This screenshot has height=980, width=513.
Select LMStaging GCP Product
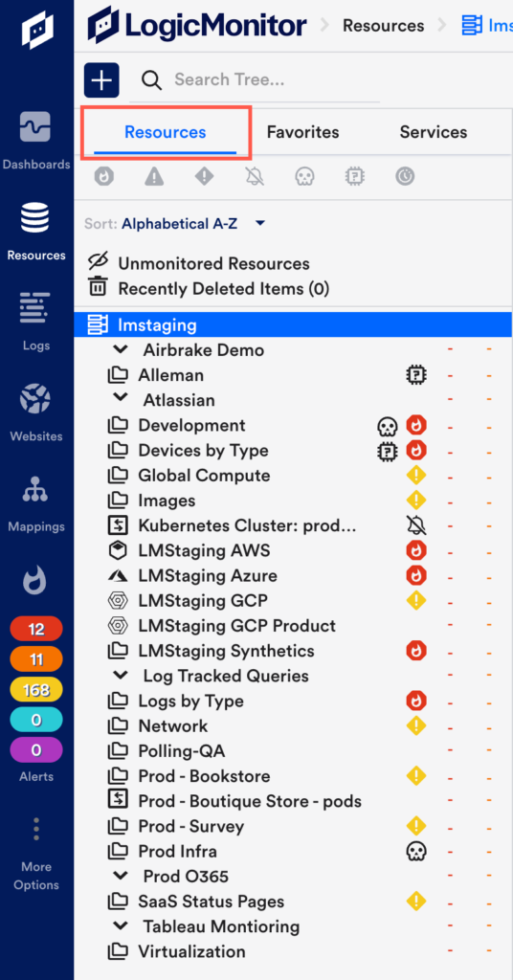[236, 626]
